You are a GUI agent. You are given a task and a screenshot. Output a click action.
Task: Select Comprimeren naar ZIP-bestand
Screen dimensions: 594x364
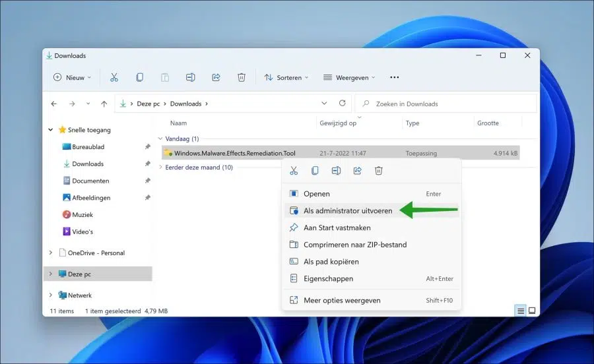tap(371, 245)
